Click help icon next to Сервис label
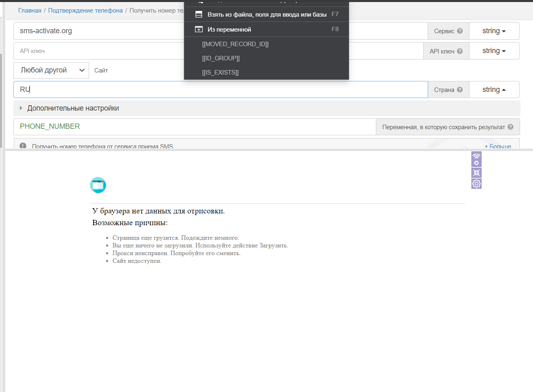533x392 pixels. click(x=460, y=31)
